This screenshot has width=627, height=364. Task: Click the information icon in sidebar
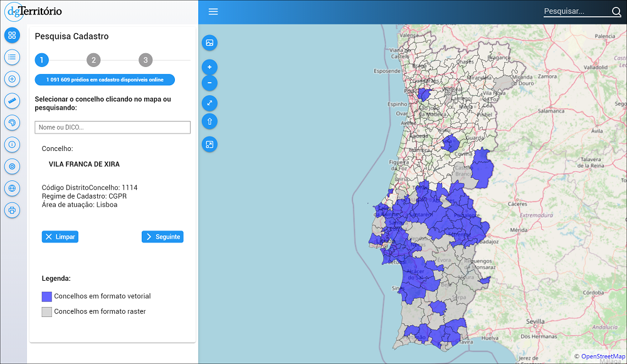pyautogui.click(x=12, y=145)
